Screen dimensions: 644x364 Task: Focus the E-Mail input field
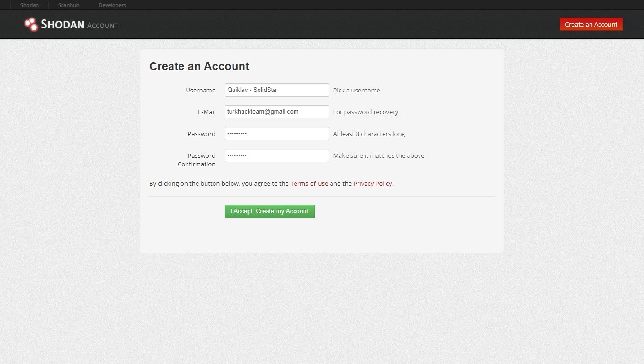coord(277,112)
